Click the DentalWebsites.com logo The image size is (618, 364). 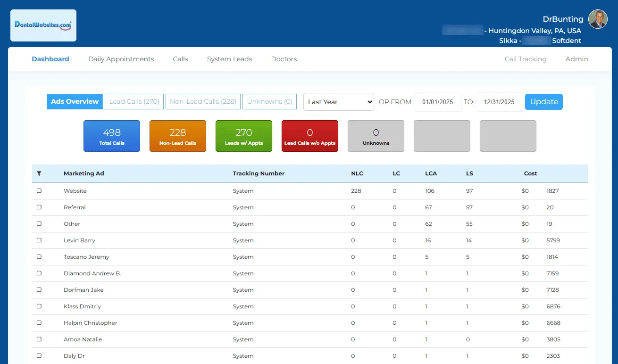pos(43,25)
